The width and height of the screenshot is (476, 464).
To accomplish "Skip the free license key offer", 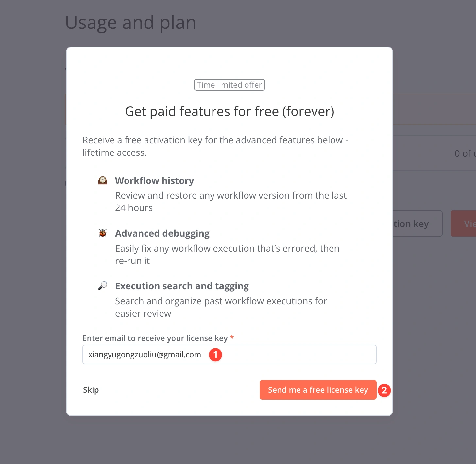I will pyautogui.click(x=91, y=390).
